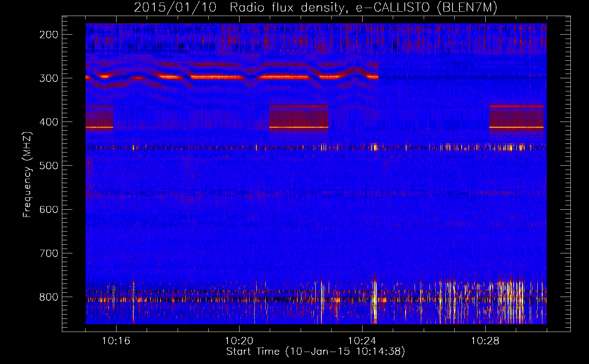Click the 800 frequency tick label
Image resolution: width=589 pixels, height=364 pixels.
49,297
